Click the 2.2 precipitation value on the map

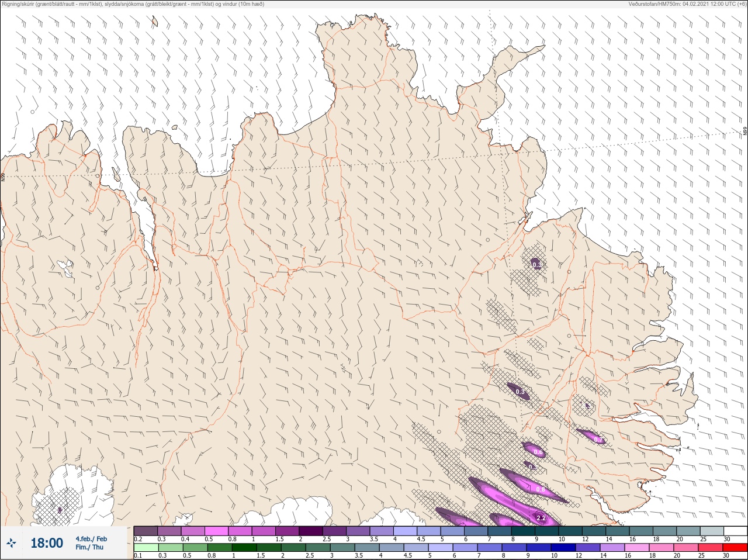coord(541,518)
